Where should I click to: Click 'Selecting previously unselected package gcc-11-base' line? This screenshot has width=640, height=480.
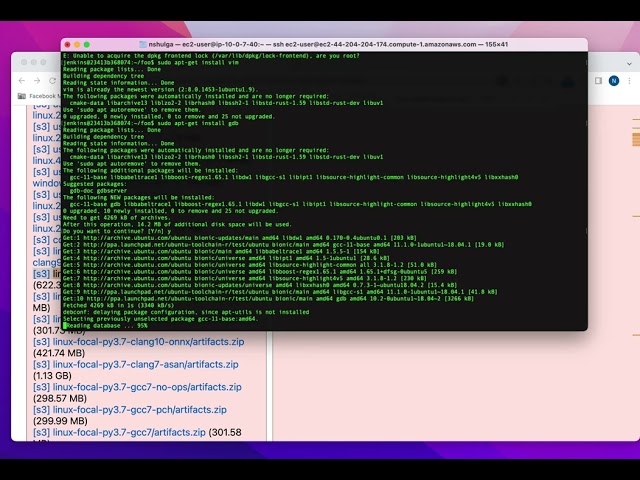coord(161,319)
